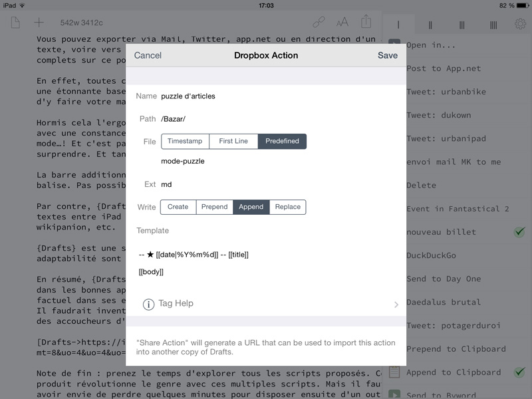This screenshot has width=532, height=399.
Task: Run the "Tweet: urbanipad" action
Action: [x=446, y=138]
